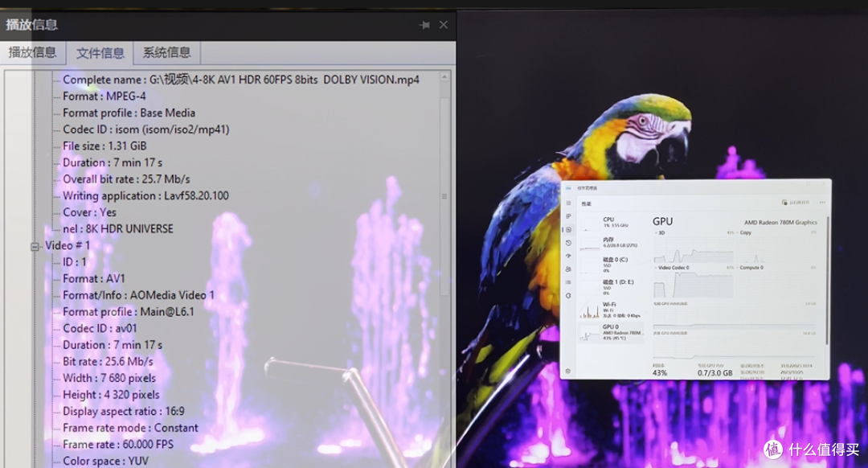Select the GPU 0 performance entry
868x468 pixels.
pyautogui.click(x=611, y=333)
